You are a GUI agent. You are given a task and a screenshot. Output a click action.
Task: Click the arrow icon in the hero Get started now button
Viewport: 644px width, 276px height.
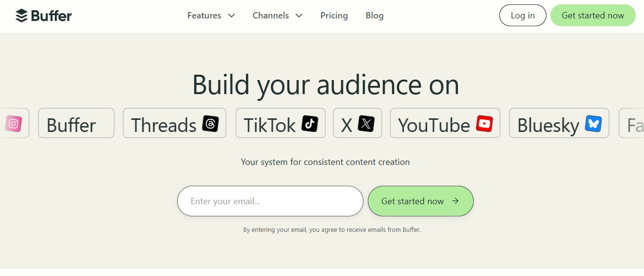coord(455,201)
